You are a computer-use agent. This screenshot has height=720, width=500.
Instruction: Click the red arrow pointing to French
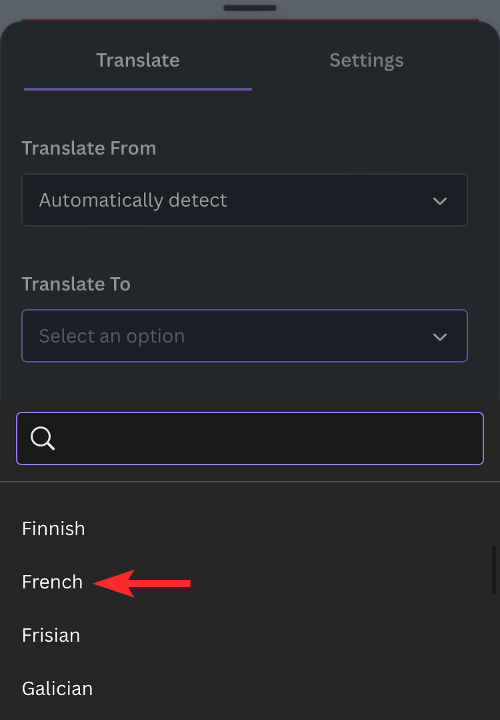pos(142,583)
